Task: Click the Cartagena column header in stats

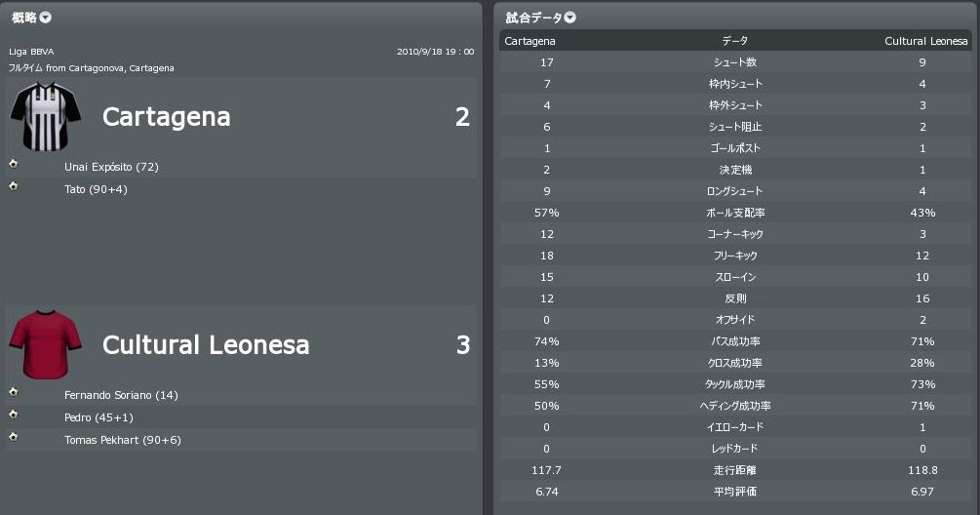Action: click(530, 41)
